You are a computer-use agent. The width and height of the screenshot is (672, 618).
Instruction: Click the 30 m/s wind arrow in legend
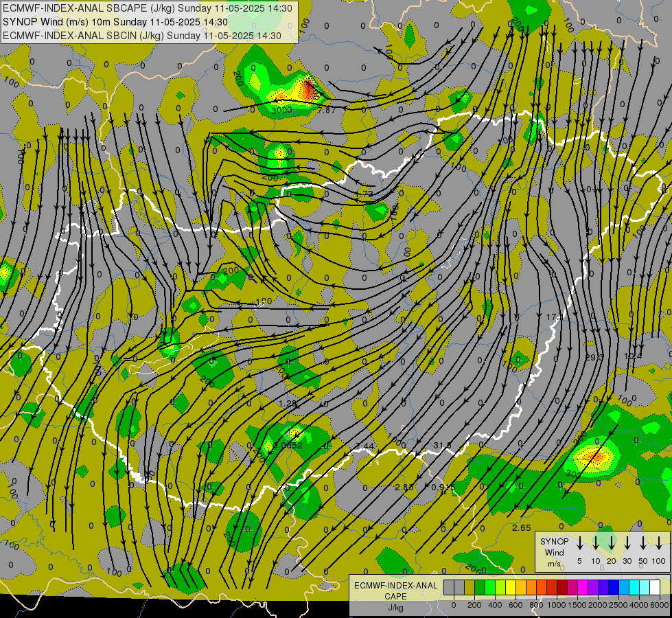pyautogui.click(x=627, y=543)
